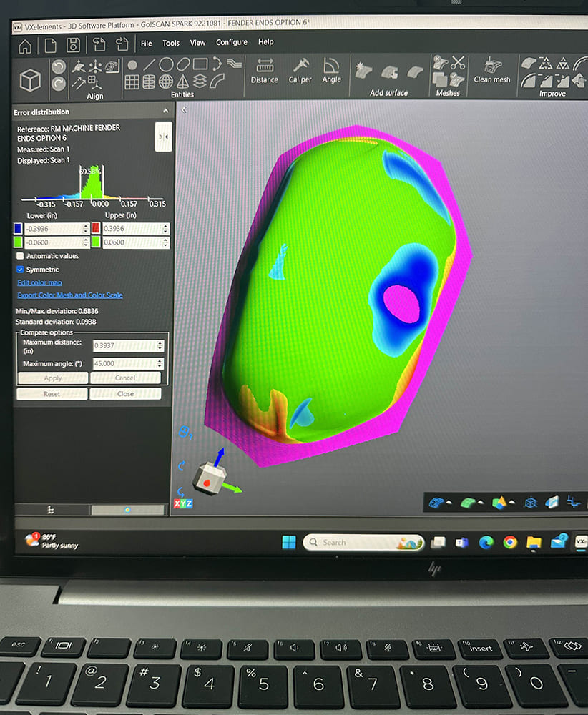This screenshot has width=588, height=715.
Task: Step the Maximum distance value
Action: pos(160,345)
